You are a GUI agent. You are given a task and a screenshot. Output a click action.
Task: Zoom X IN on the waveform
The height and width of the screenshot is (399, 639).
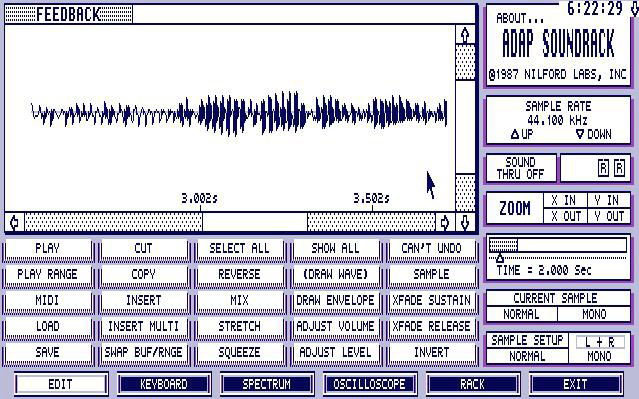[565, 200]
